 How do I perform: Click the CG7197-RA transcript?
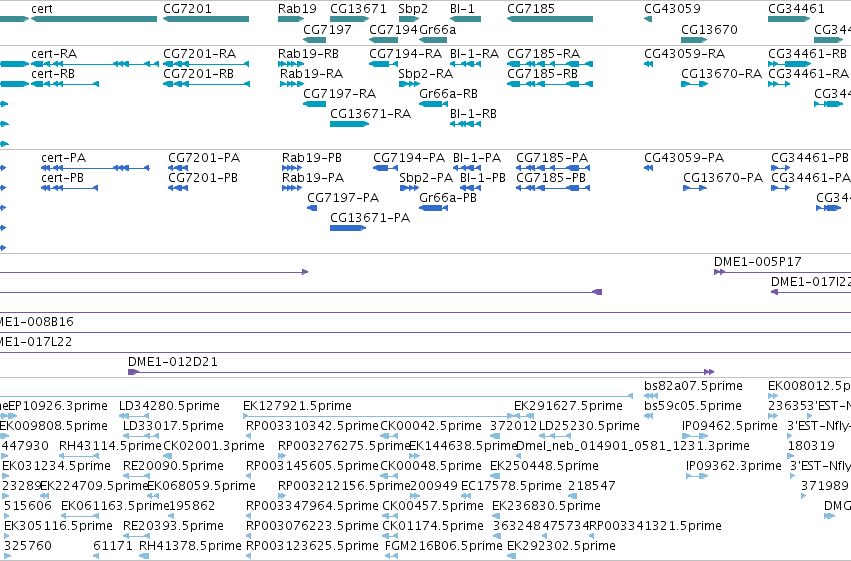coord(314,104)
